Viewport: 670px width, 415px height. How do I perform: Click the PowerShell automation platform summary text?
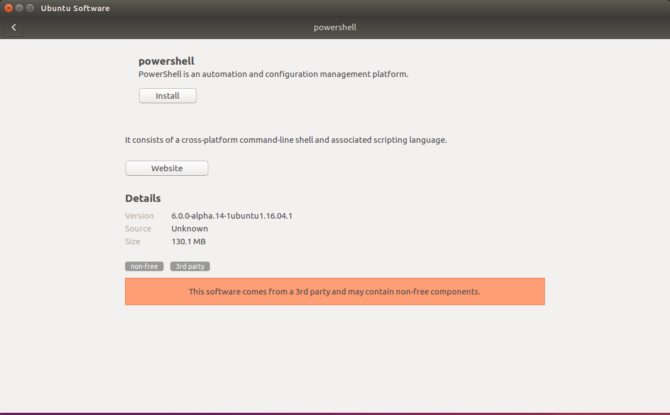click(273, 74)
